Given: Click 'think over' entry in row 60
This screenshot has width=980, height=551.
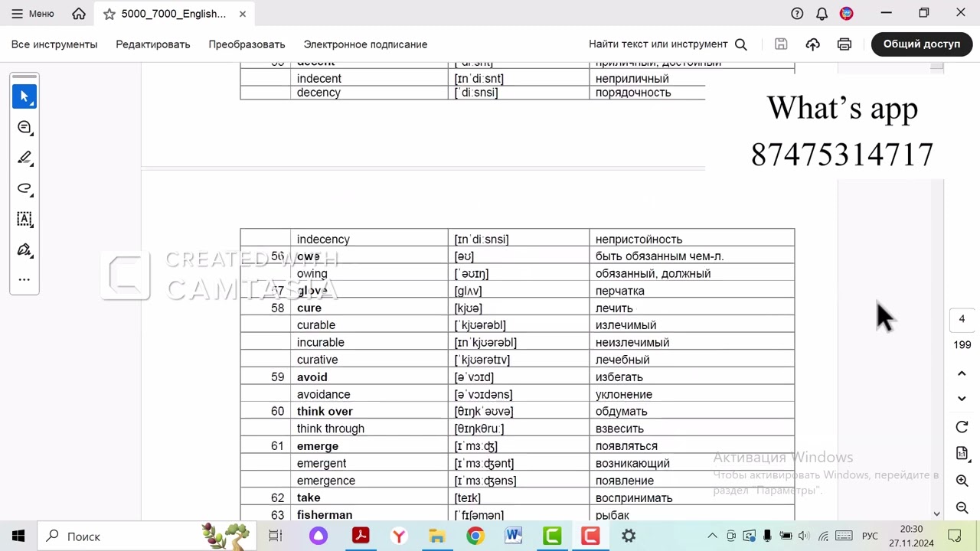Looking at the screenshot, I should 325,412.
